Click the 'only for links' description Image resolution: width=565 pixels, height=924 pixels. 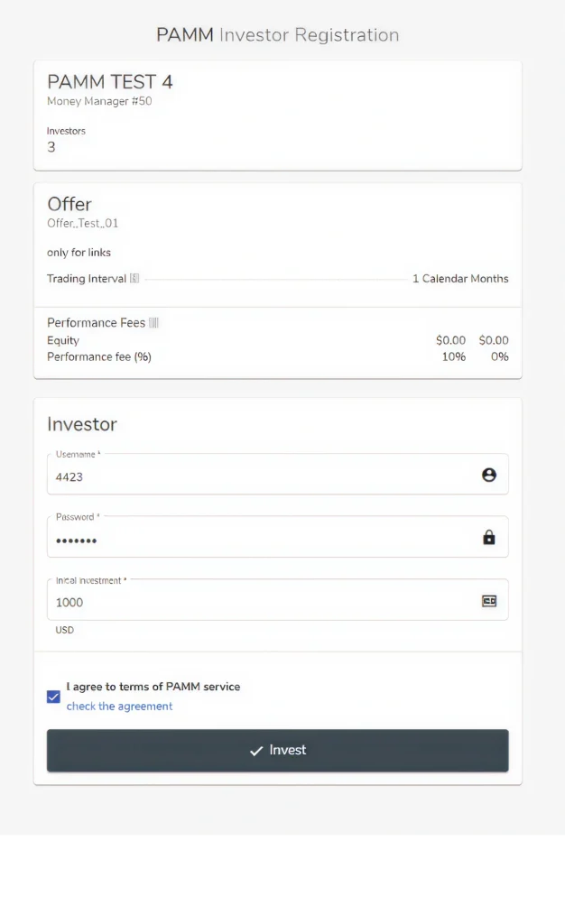[79, 253]
